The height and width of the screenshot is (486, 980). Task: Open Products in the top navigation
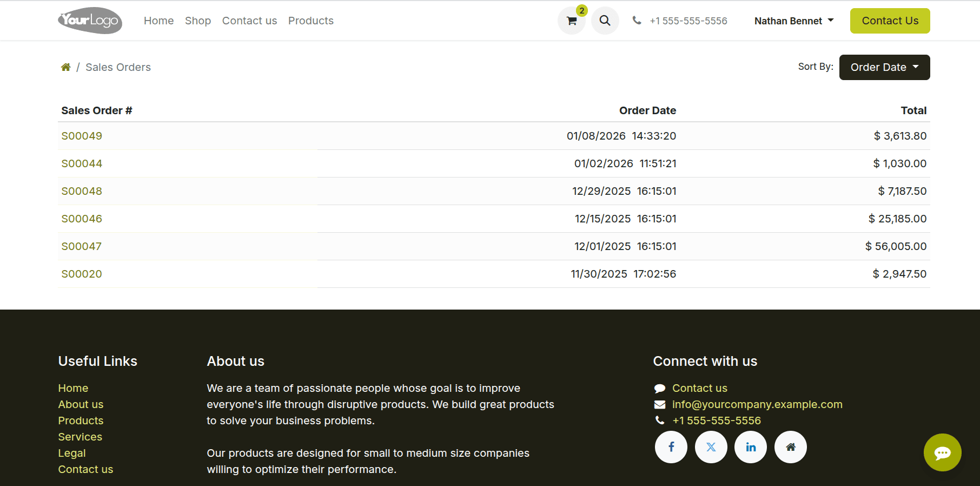coord(310,21)
